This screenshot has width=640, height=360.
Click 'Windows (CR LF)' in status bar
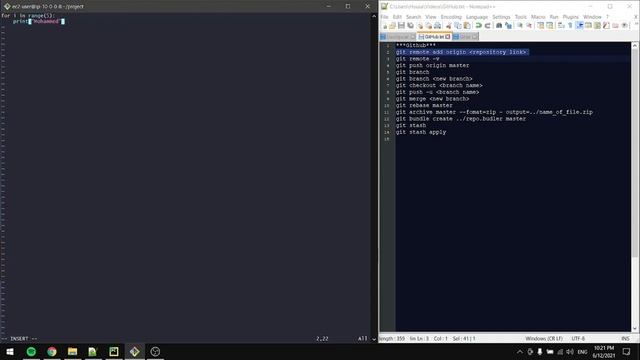point(544,338)
